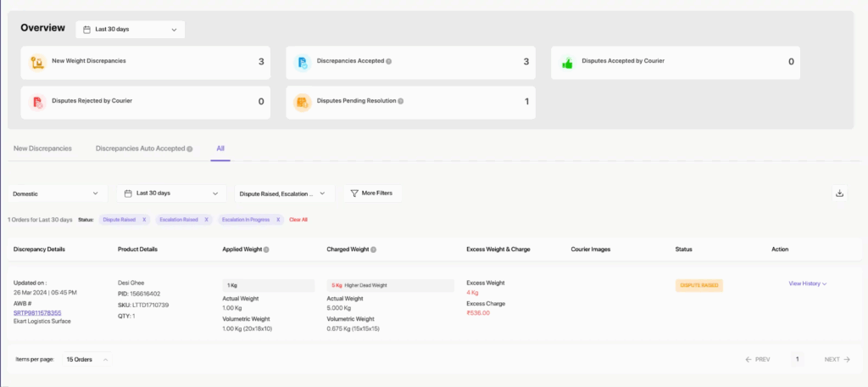This screenshot has height=387, width=868.
Task: Remove the Escalation In Progress filter chip
Action: pos(278,220)
